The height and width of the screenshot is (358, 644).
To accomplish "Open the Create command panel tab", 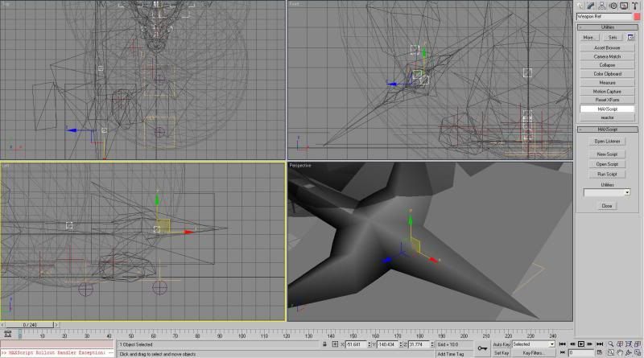I will 580,6.
